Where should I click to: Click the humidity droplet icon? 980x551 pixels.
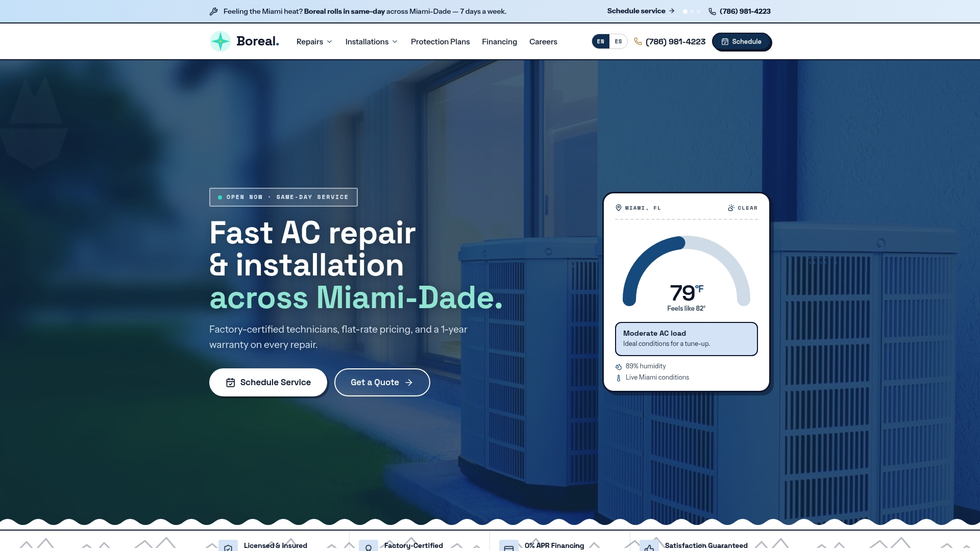click(x=619, y=367)
